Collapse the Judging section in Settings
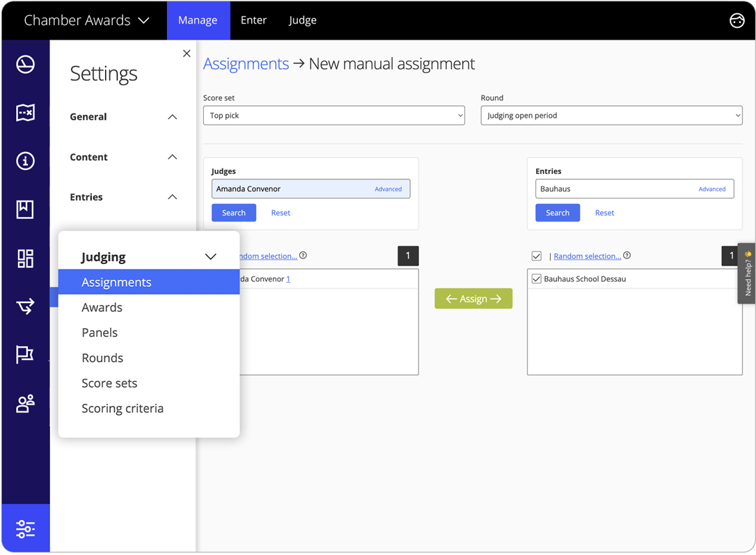 [210, 256]
